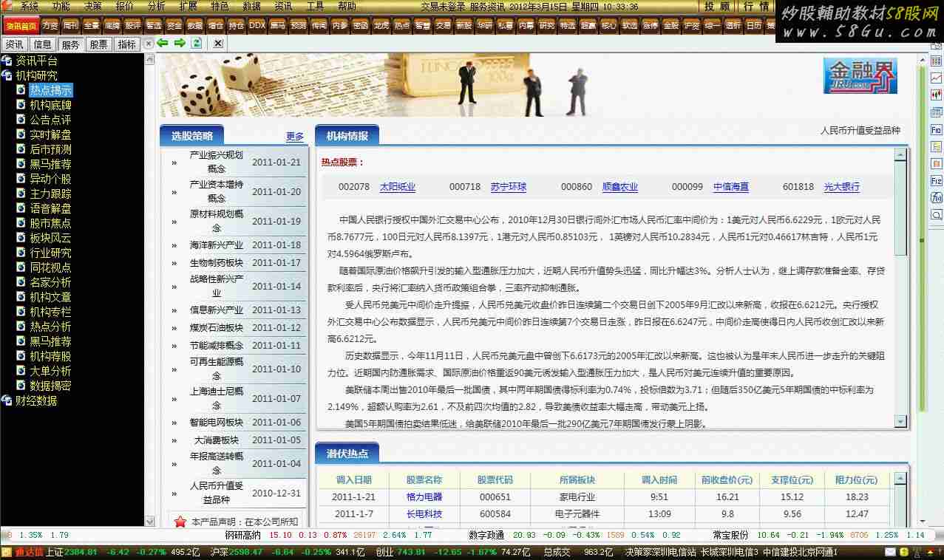
Task: Click the 钢研高纳 ticker in status bar
Action: coord(242,535)
